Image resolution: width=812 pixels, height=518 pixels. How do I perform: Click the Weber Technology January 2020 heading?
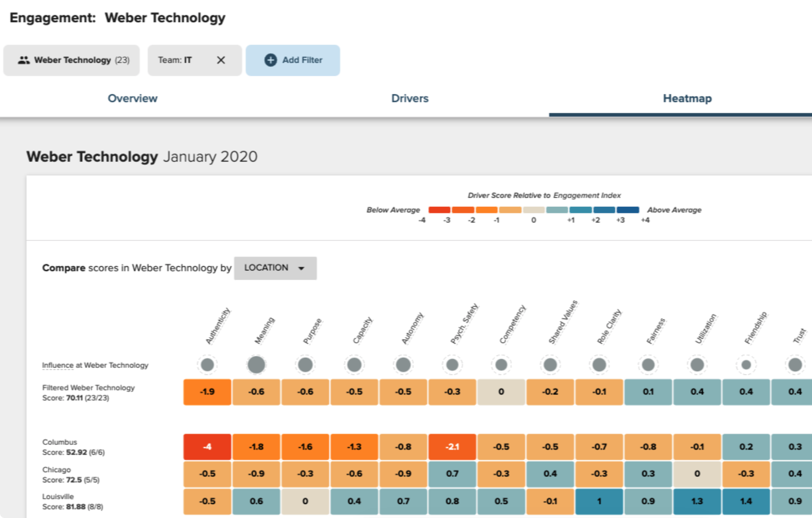point(142,156)
